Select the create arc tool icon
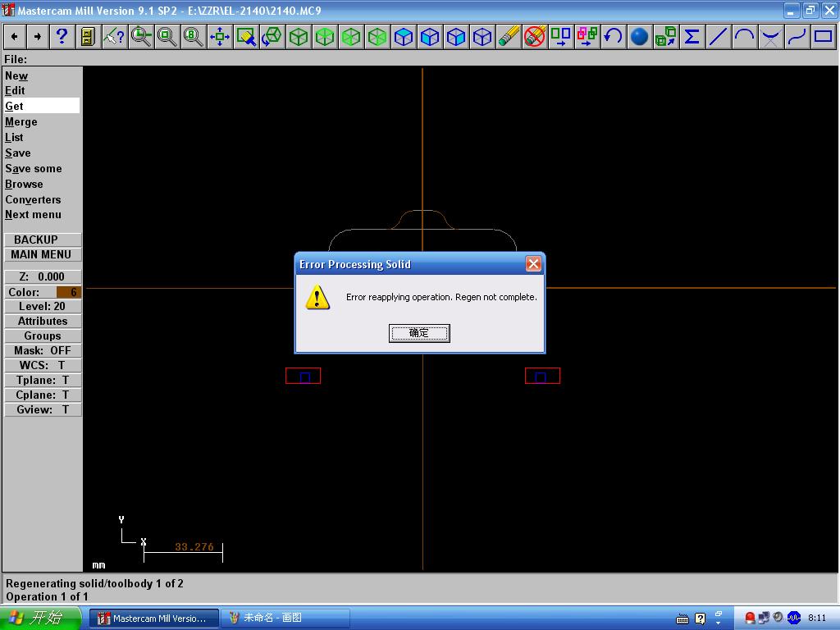This screenshot has width=840, height=630. point(744,36)
